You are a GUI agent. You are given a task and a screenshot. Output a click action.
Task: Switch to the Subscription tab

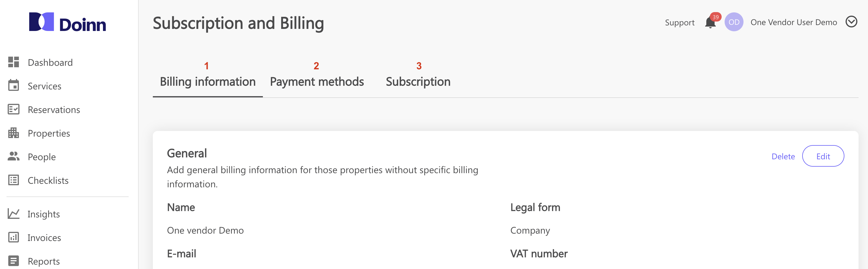tap(418, 82)
